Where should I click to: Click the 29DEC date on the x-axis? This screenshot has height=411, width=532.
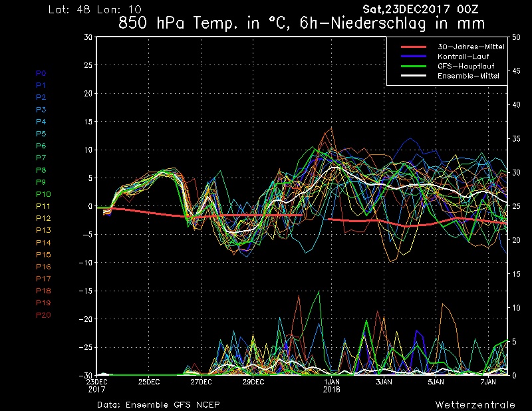(253, 382)
